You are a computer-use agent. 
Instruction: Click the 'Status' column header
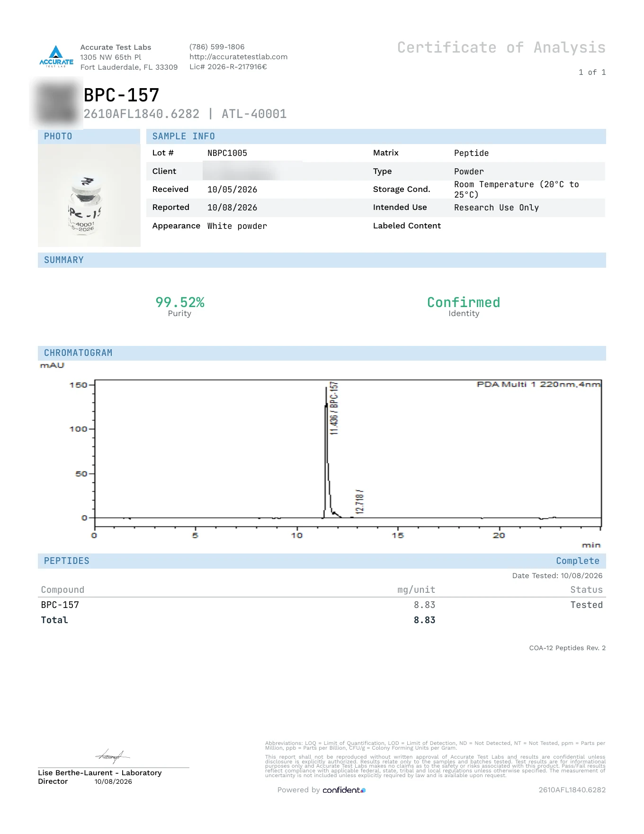coord(587,590)
